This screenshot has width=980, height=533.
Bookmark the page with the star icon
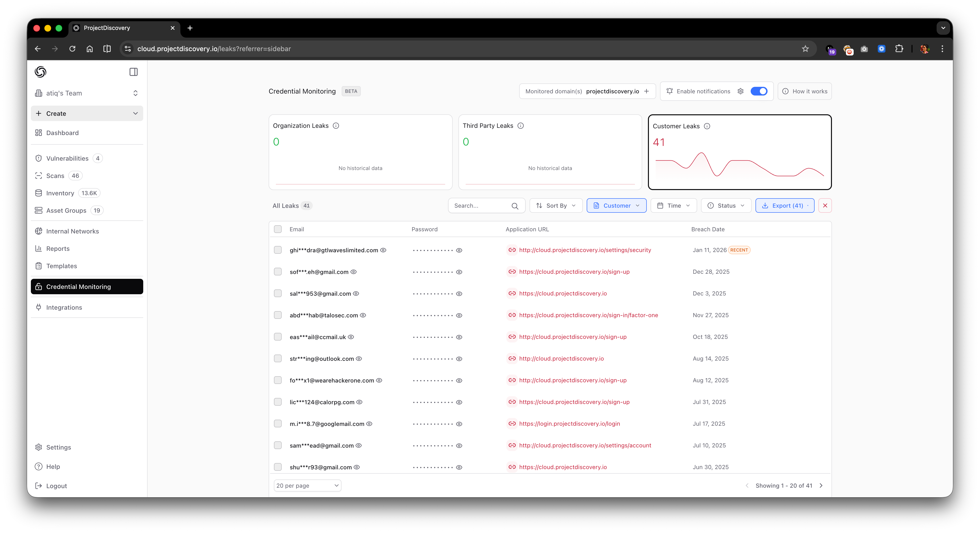pos(805,49)
